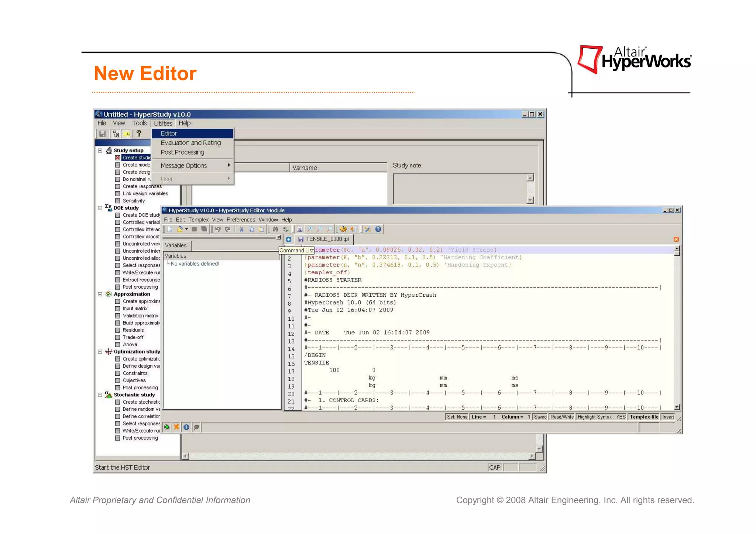Open the Tools menu in HyperStudy
Viewport: 756px width, 534px height.
tap(139, 123)
